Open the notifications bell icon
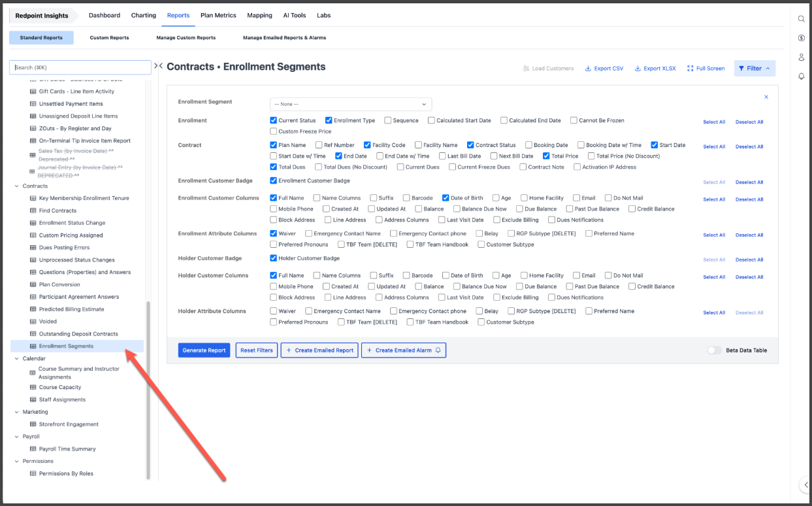The image size is (812, 506). coord(802,76)
